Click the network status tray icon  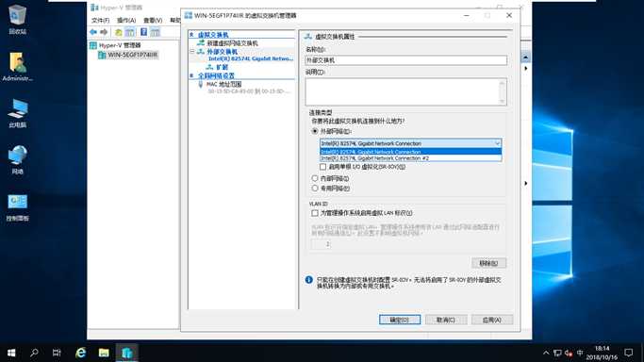[x=557, y=353]
